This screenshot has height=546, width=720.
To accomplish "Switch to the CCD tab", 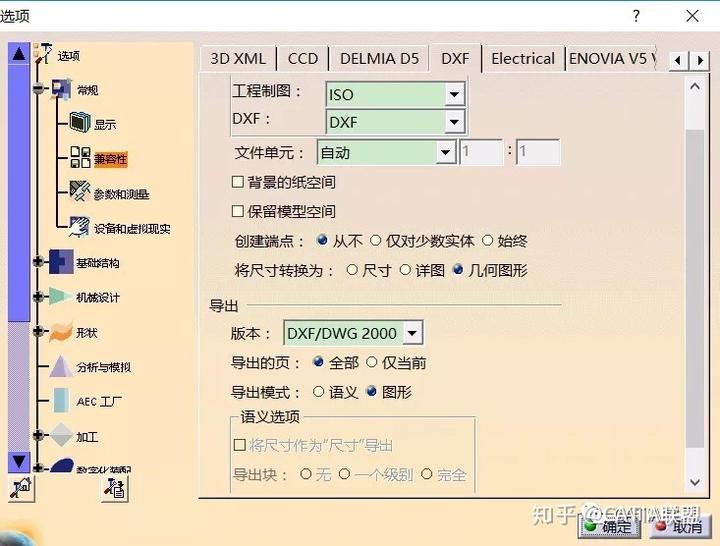I will coord(303,58).
